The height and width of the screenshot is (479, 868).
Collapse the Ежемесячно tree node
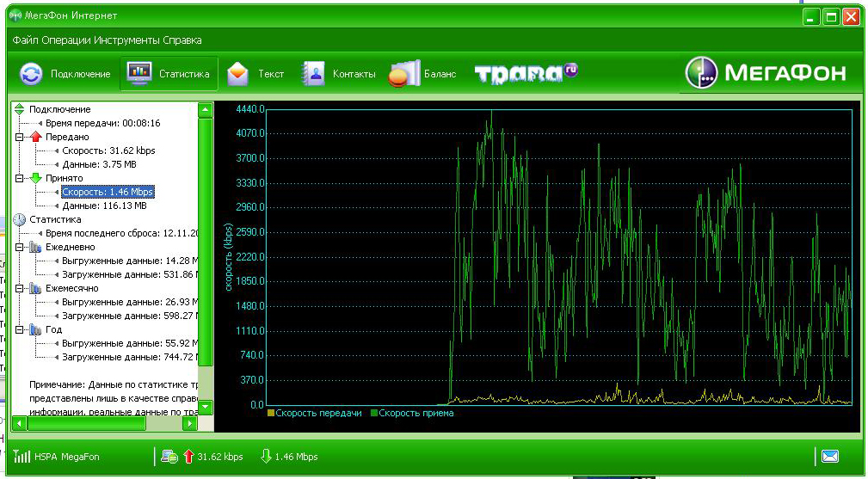pyautogui.click(x=20, y=288)
